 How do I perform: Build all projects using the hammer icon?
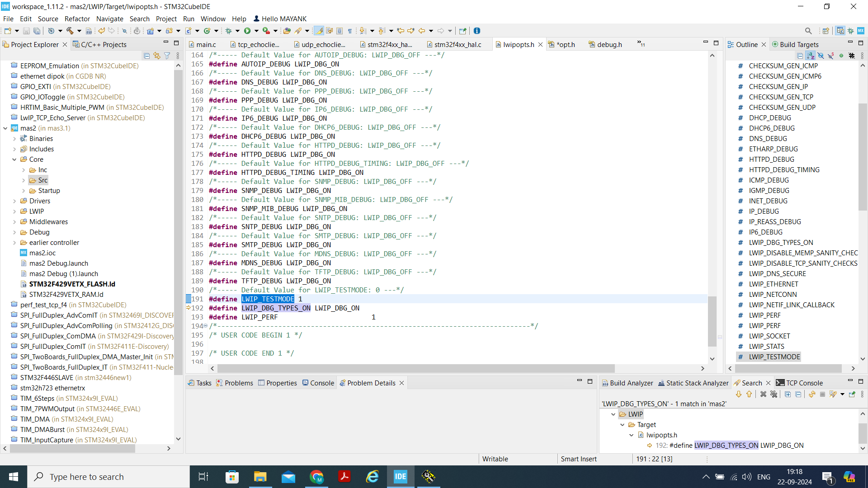click(x=70, y=31)
